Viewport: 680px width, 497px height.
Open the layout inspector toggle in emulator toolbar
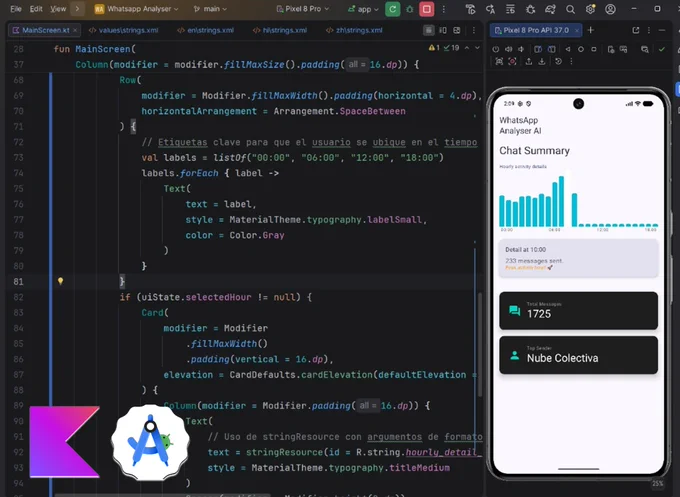[x=645, y=49]
